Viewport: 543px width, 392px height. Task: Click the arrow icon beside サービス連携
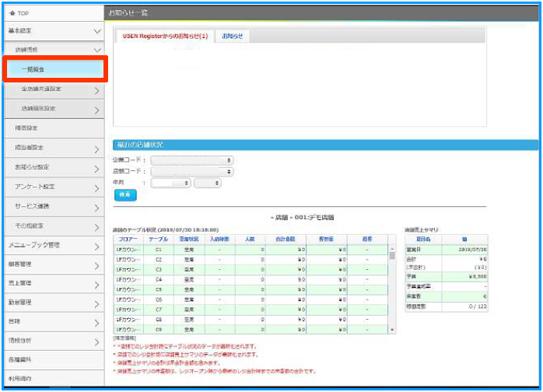97,208
